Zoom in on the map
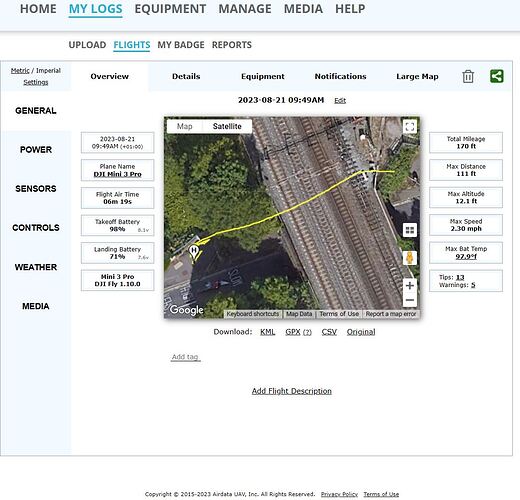This screenshot has width=520, height=500. click(x=410, y=285)
